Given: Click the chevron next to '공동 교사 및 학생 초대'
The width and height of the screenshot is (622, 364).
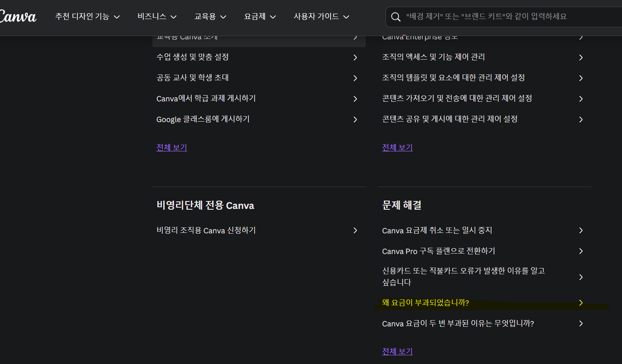Looking at the screenshot, I should (355, 78).
